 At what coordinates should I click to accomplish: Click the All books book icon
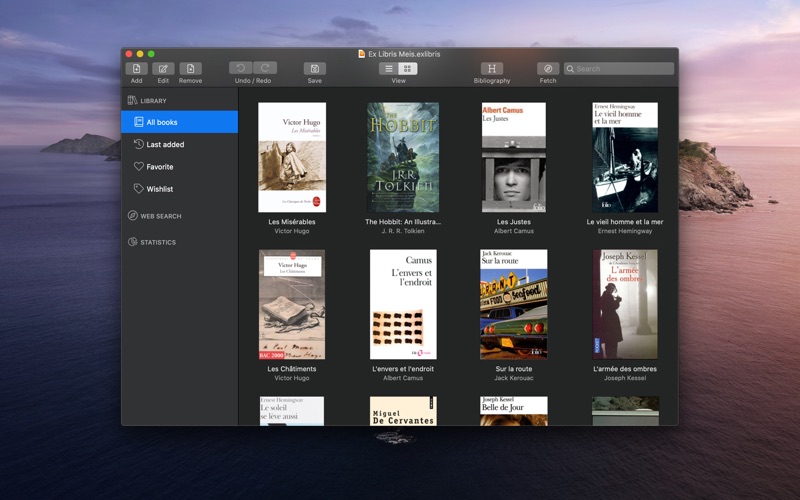[138, 122]
